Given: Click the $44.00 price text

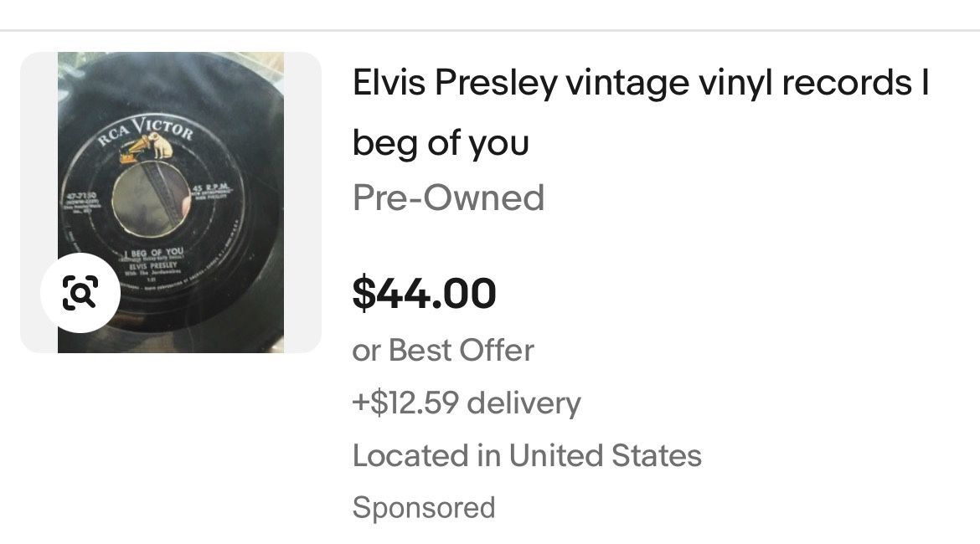Looking at the screenshot, I should pyautogui.click(x=426, y=293).
